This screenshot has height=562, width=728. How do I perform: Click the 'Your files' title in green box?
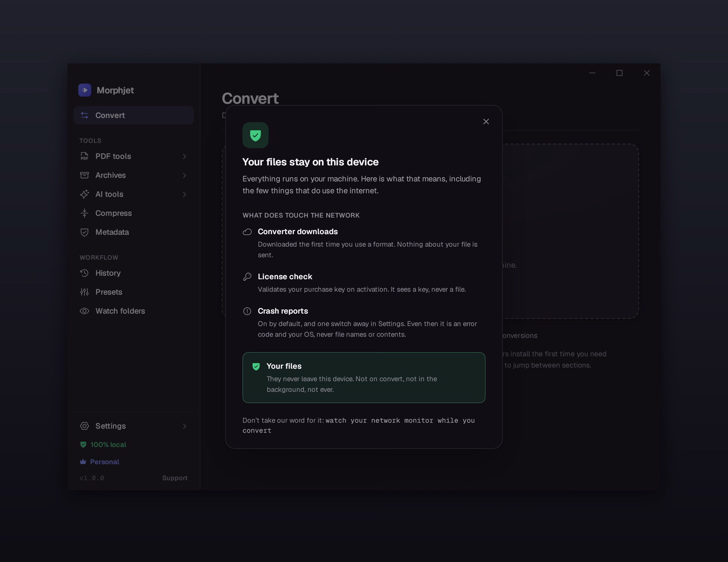(x=284, y=366)
